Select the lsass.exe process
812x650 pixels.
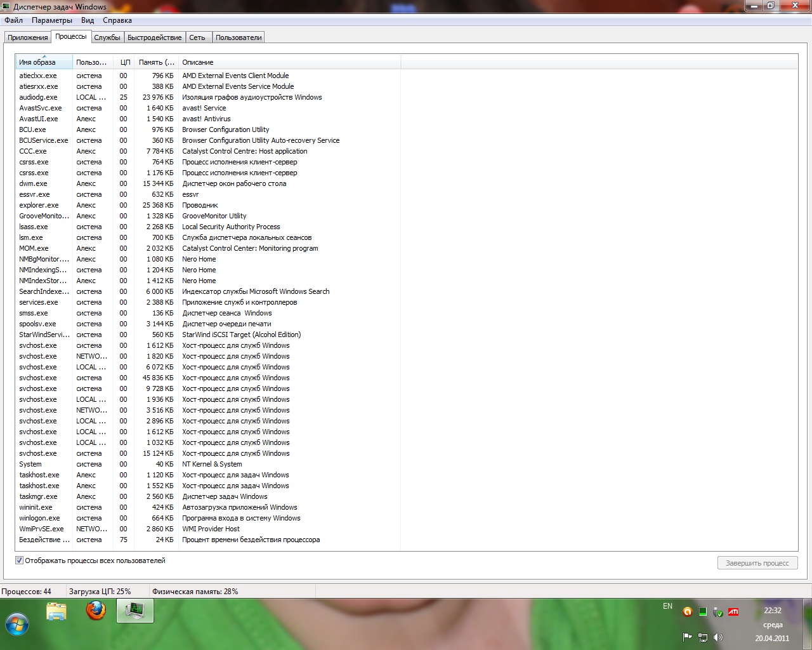(x=208, y=227)
